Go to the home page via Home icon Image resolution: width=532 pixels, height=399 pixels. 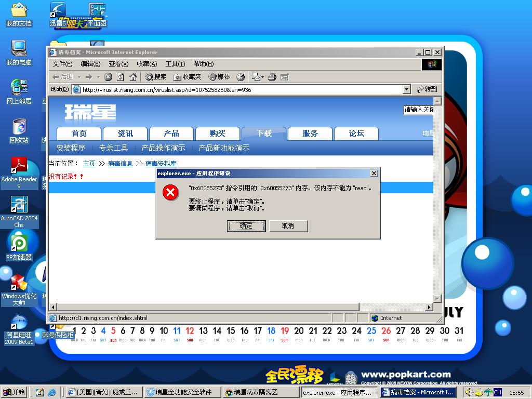133,77
